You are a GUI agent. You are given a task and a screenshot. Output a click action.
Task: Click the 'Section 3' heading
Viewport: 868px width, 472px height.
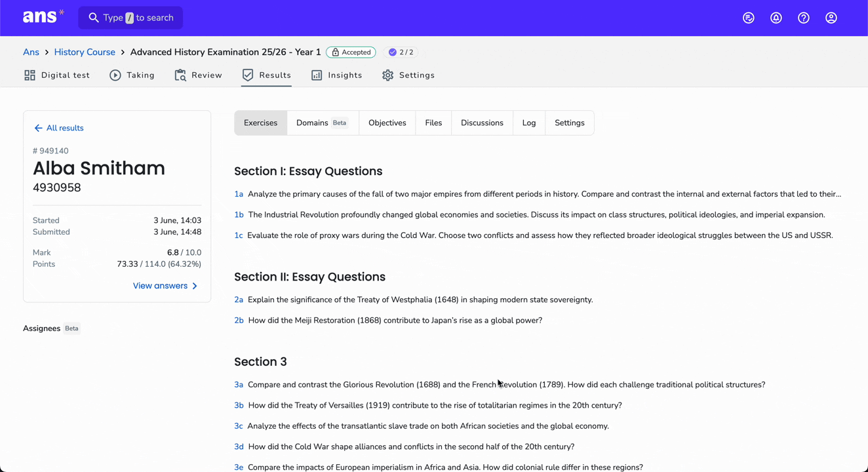click(x=260, y=362)
